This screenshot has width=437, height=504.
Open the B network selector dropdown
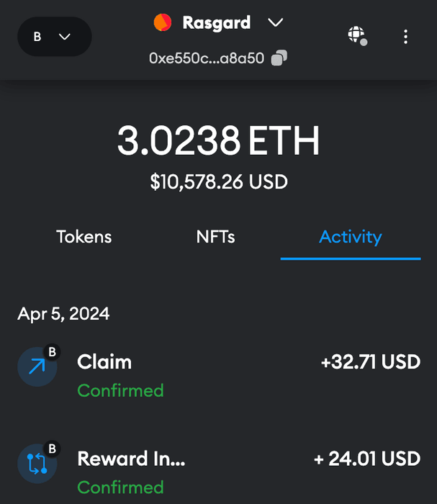(54, 37)
